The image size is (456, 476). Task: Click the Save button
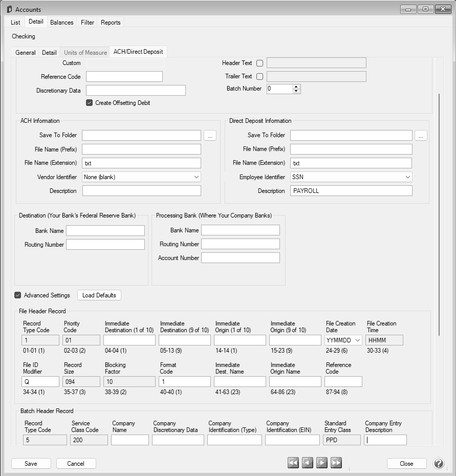tap(31, 464)
